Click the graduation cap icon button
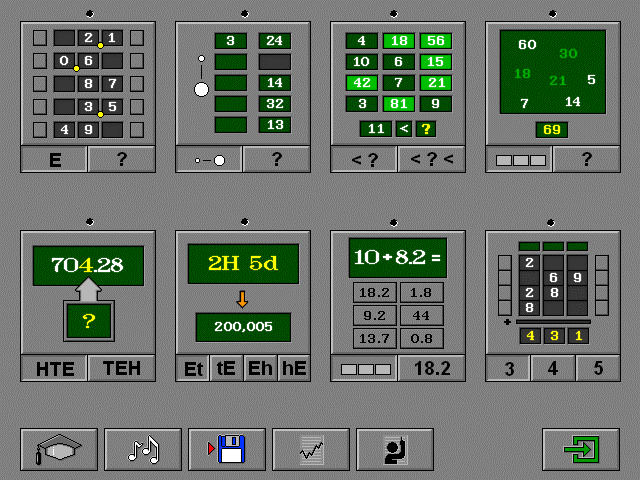640x480 pixels. coord(59,449)
